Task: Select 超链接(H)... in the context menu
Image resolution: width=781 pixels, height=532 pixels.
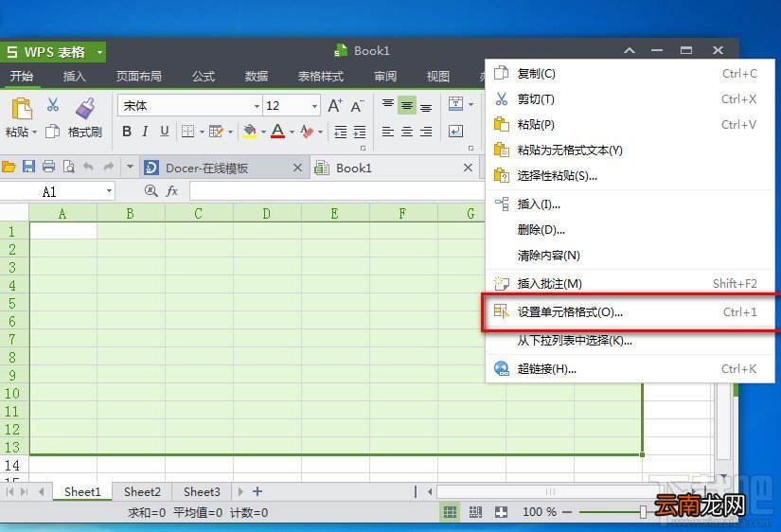Action: click(x=630, y=369)
